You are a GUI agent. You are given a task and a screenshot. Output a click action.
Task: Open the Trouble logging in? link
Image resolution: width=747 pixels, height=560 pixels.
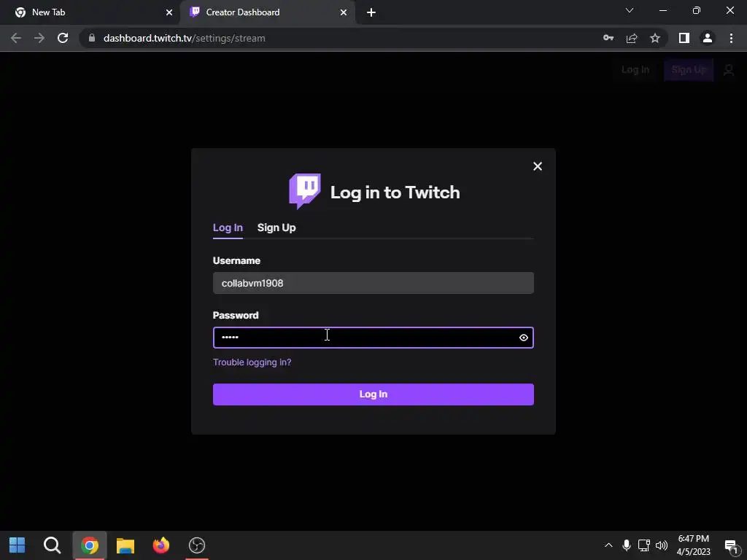[252, 362]
